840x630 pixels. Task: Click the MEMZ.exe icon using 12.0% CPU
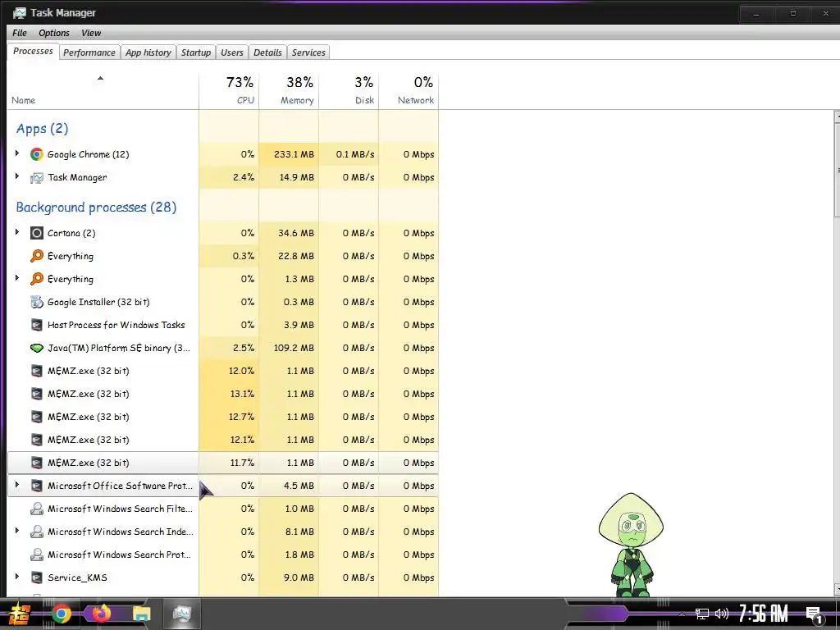[x=36, y=371]
